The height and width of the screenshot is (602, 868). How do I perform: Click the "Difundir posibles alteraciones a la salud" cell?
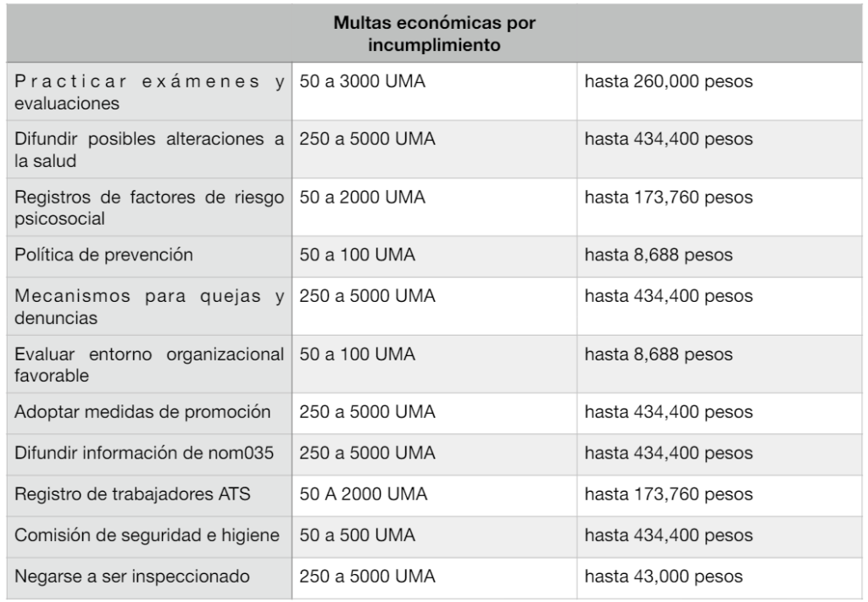(x=148, y=150)
